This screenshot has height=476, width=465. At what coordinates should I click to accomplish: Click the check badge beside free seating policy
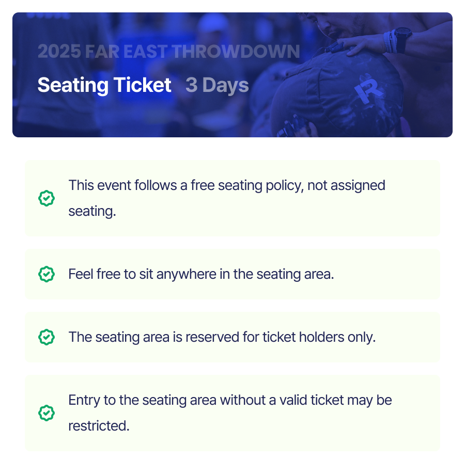click(47, 198)
